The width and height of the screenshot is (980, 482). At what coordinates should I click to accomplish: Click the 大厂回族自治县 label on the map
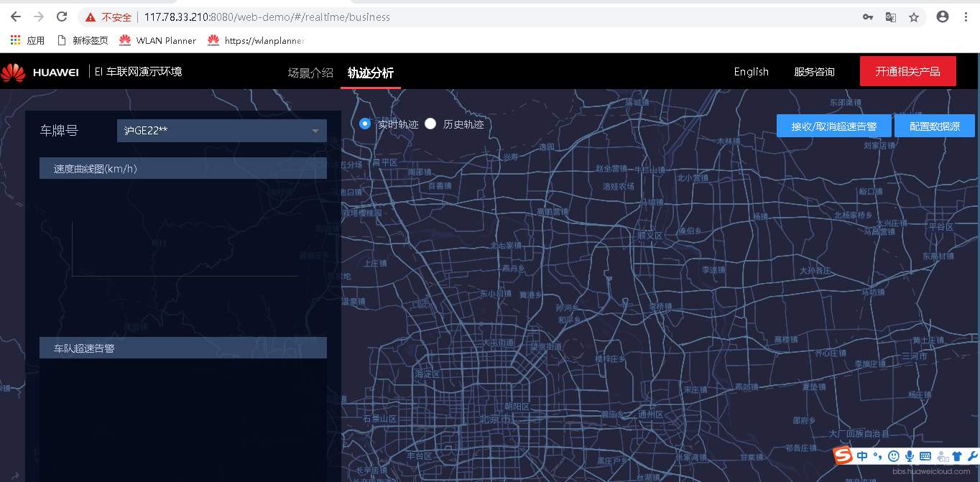859,434
